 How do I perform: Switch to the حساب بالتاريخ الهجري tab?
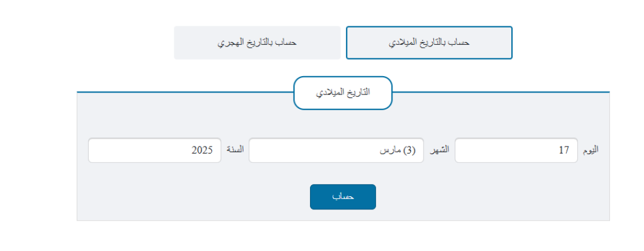click(x=257, y=43)
